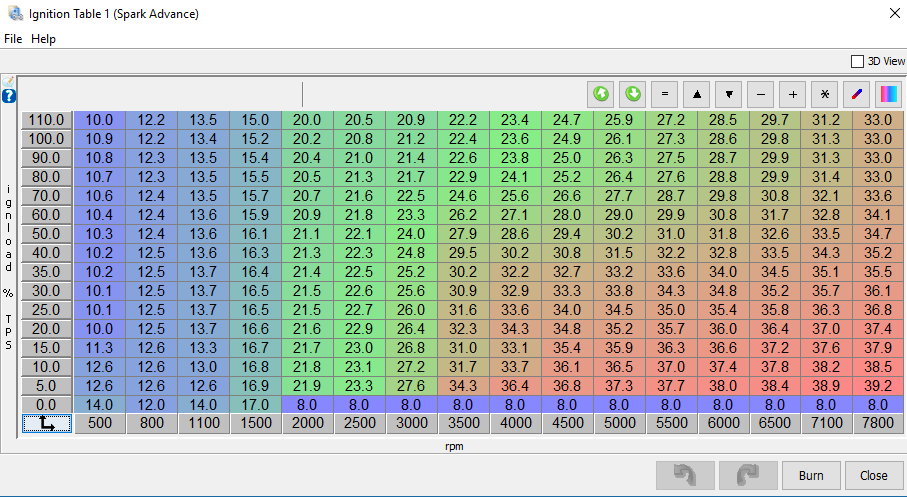Select cell 32.1 in the 70.0 row

(x=826, y=196)
